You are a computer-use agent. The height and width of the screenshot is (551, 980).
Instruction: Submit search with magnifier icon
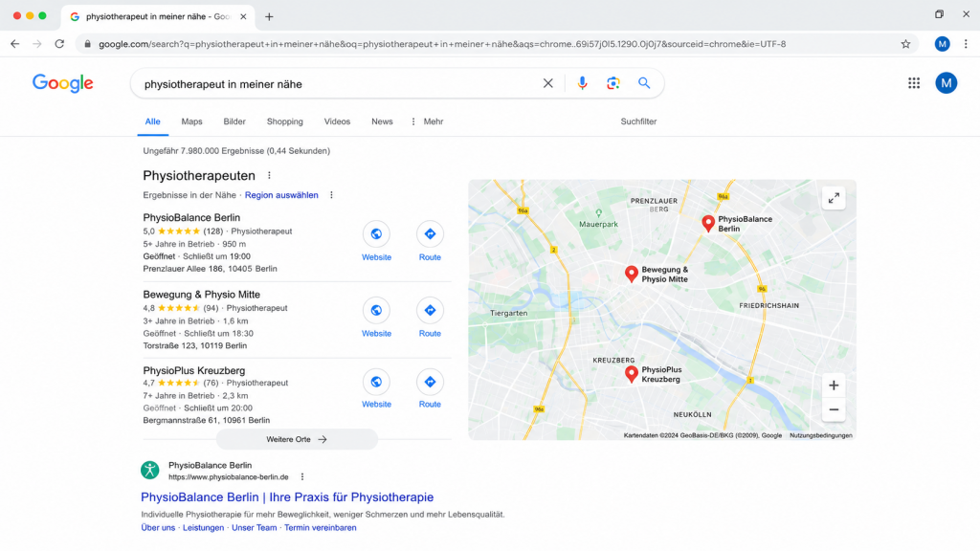click(644, 83)
